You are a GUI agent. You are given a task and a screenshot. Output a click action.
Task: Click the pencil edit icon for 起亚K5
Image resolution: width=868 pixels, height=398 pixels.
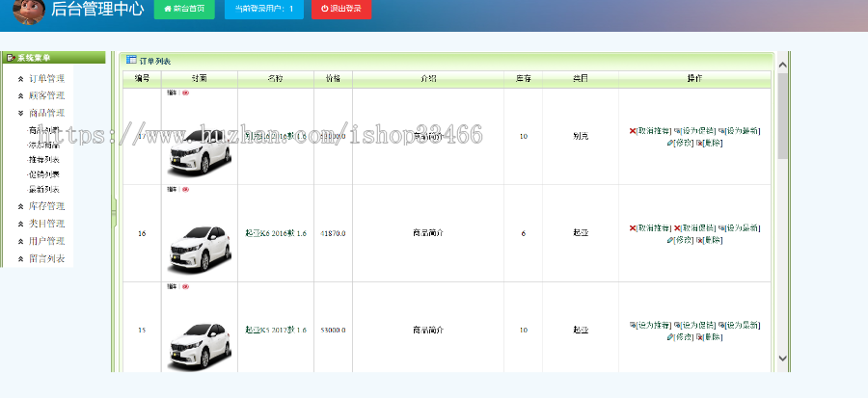(x=670, y=336)
